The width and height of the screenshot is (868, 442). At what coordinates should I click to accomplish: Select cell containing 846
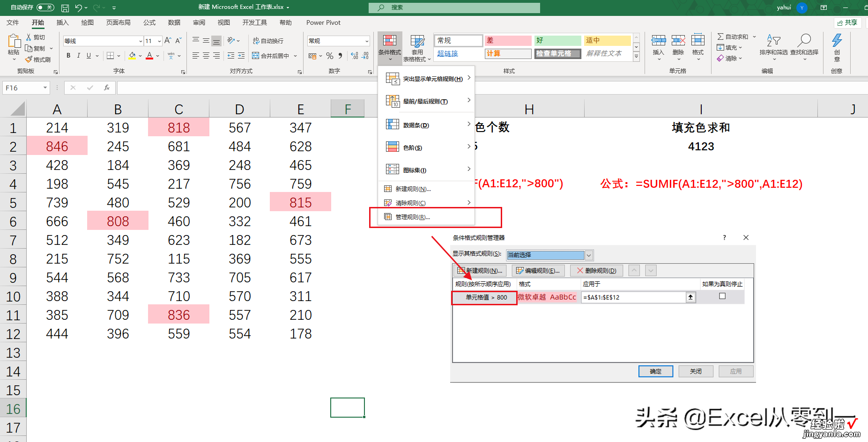coord(57,146)
